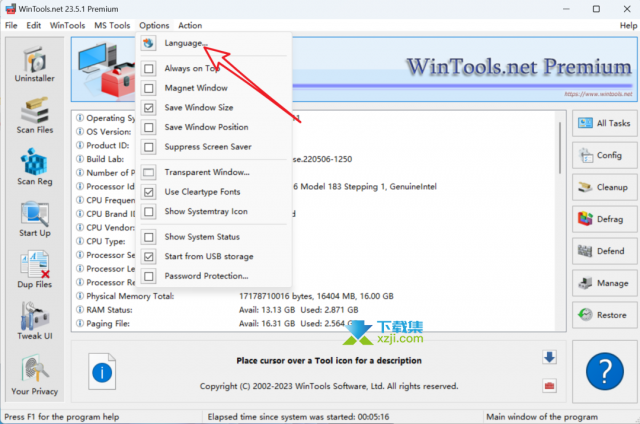Close the Options menu via its title

coord(154,25)
